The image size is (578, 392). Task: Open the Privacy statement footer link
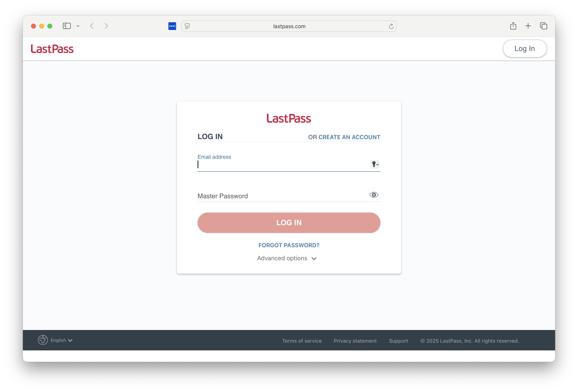[355, 341]
